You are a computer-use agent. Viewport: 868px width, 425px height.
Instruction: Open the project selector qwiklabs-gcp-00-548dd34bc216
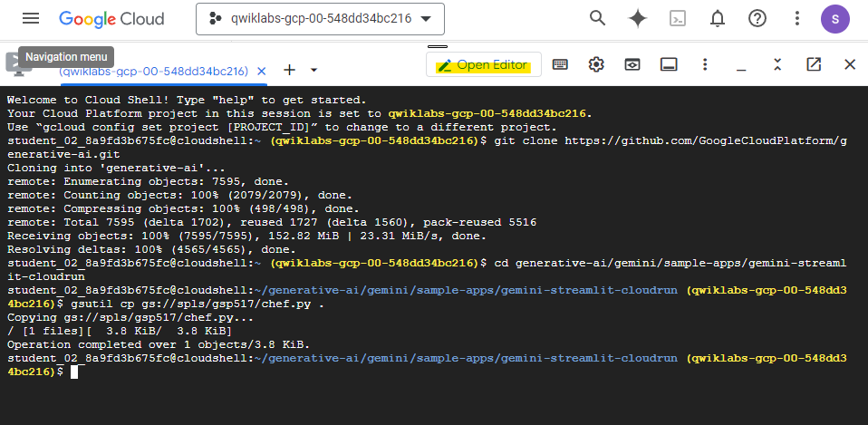tap(320, 19)
